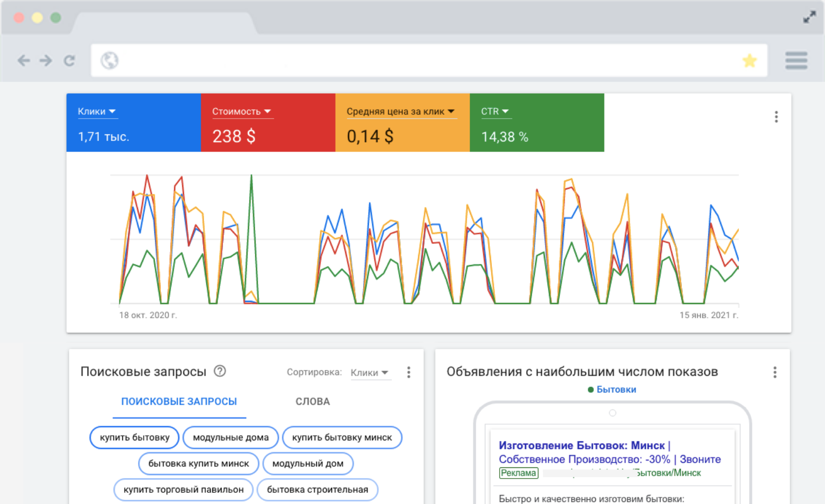Click the green dot next to Бытовки
Screen dimensions: 825x504
click(591, 389)
